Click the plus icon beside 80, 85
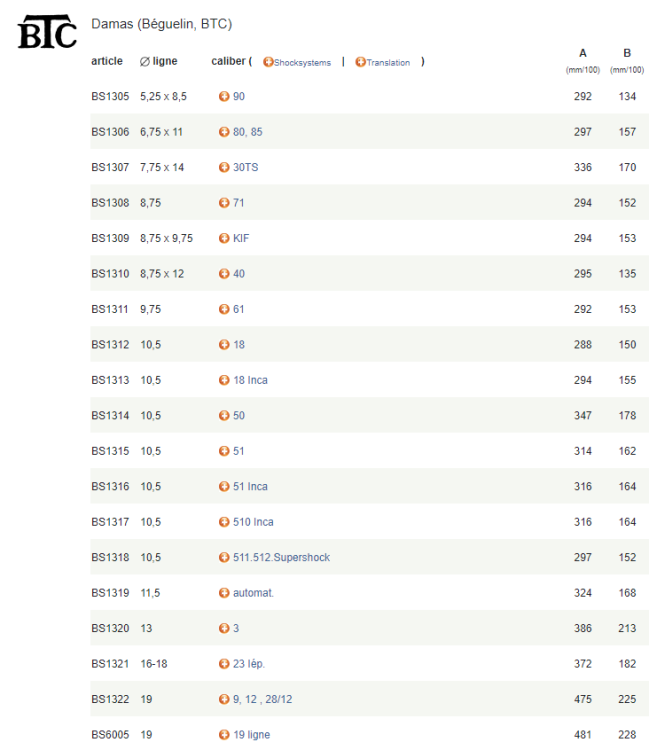Image resolution: width=649 pixels, height=750 pixels. (224, 132)
